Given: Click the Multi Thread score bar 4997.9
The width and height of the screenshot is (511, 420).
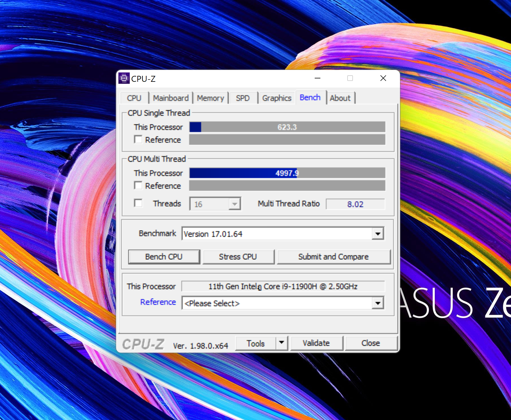Looking at the screenshot, I should tap(287, 173).
